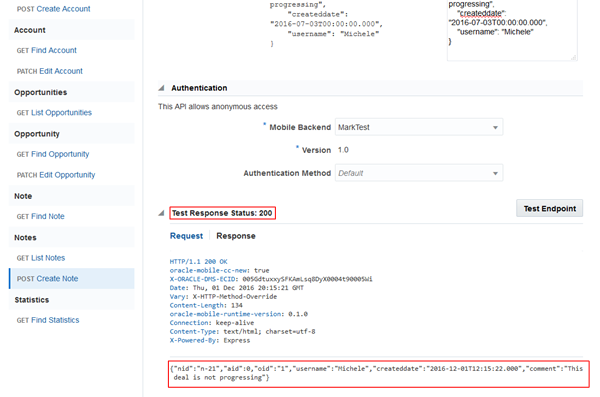Click the Version 1.0 value
Image resolution: width=600 pixels, height=397 pixels.
pos(343,150)
